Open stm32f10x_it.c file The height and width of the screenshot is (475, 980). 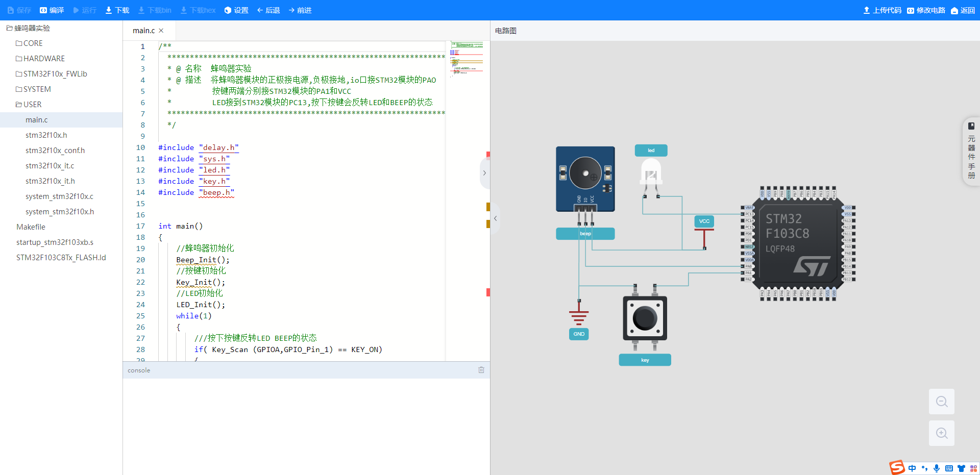[x=50, y=166]
